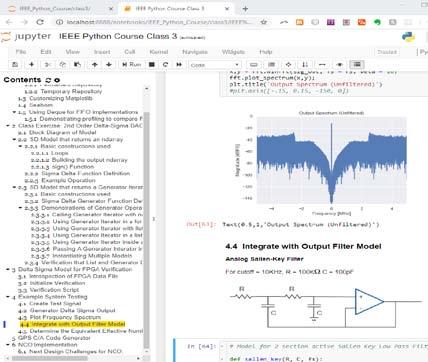The width and height of the screenshot is (428, 362).
Task: Bookmark this page with the star icon
Action: click(x=264, y=22)
